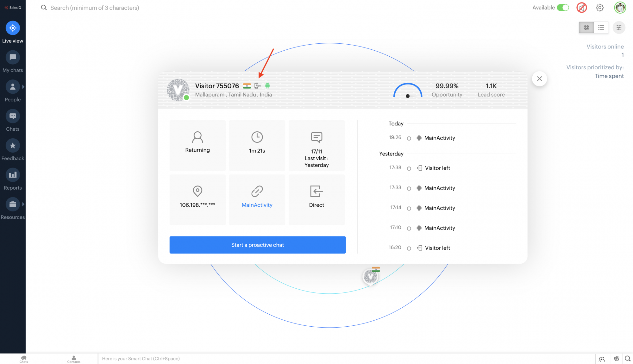Viewport: 633px width, 364px height.
Task: Focus the visitor search field
Action: point(95,8)
